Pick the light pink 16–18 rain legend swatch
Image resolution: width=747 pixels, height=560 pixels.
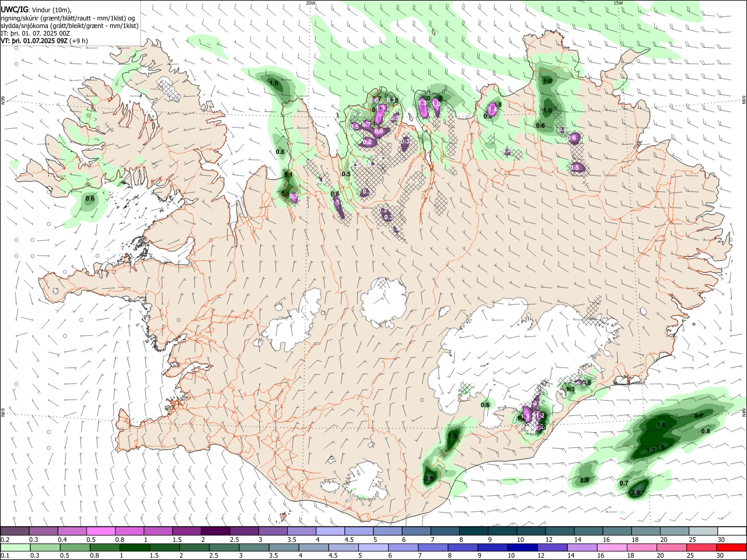[610, 547]
